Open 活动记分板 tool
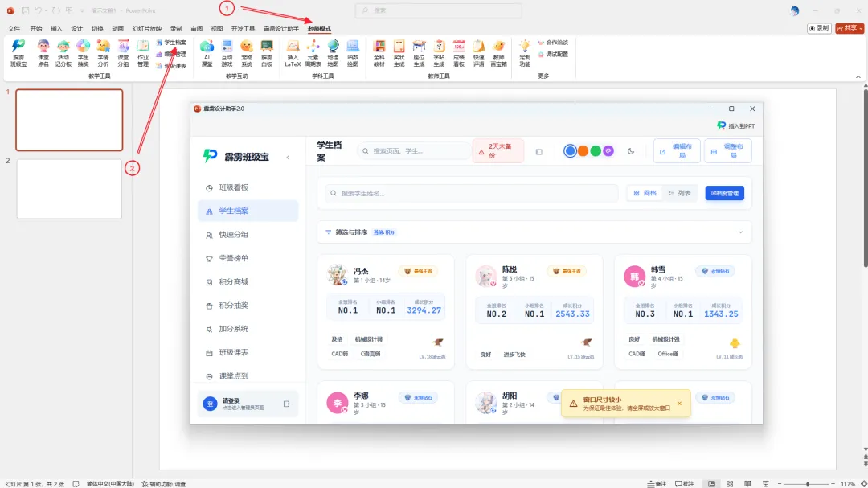 (x=63, y=53)
